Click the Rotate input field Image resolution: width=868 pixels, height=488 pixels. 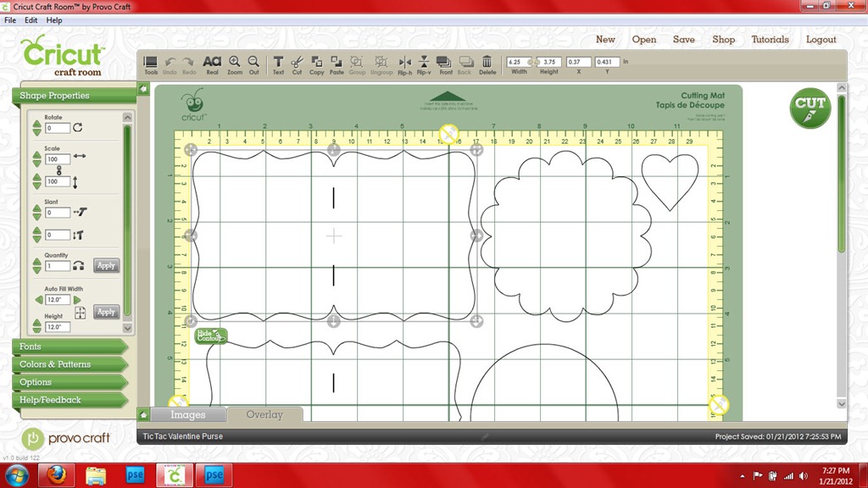[57, 128]
